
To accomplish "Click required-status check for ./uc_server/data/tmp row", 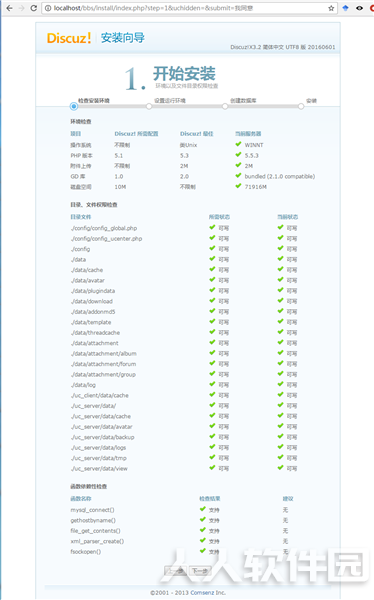I will (212, 457).
